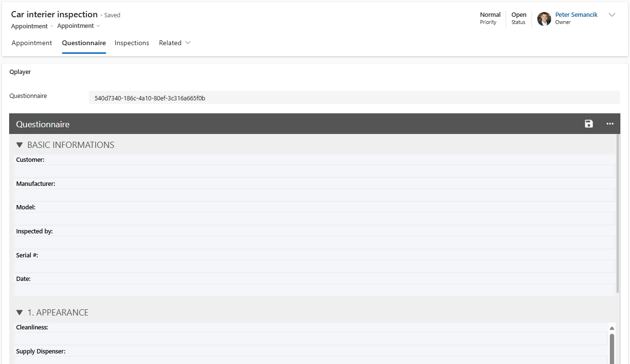Switch to the Inspections tab
The height and width of the screenshot is (364, 630).
(x=132, y=43)
